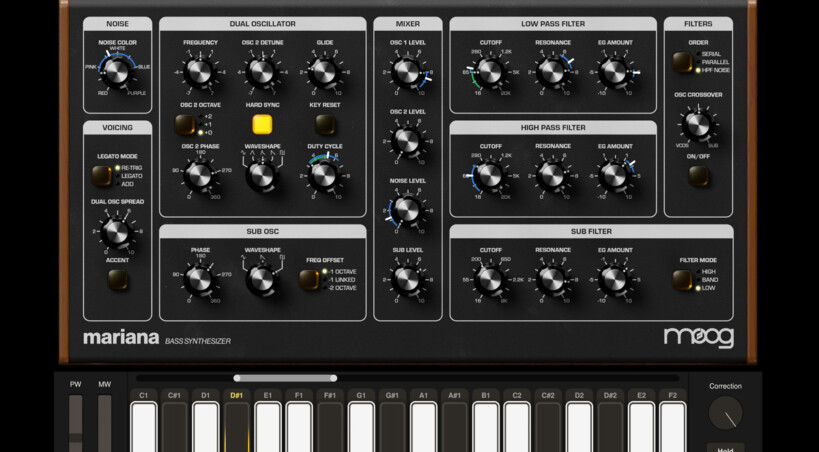Select ADD legato mode option
This screenshot has height=452, width=819.
point(124,184)
